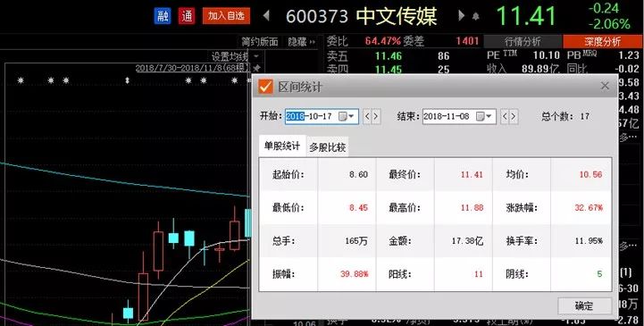The image size is (644, 326).
Task: Click the PE TTM value 10.10
Action: pyautogui.click(x=547, y=55)
